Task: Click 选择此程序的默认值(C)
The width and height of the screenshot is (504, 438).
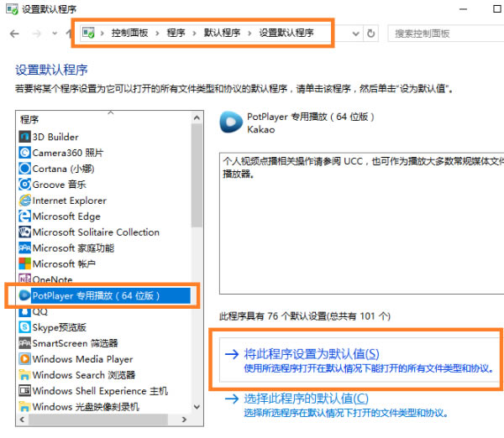Action: 306,399
